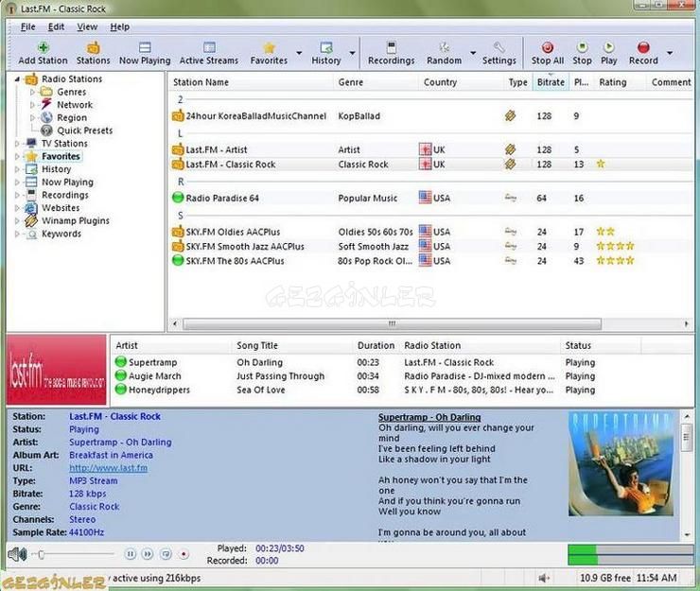Open Settings from the toolbar
Image resolution: width=700 pixels, height=591 pixels.
[499, 48]
